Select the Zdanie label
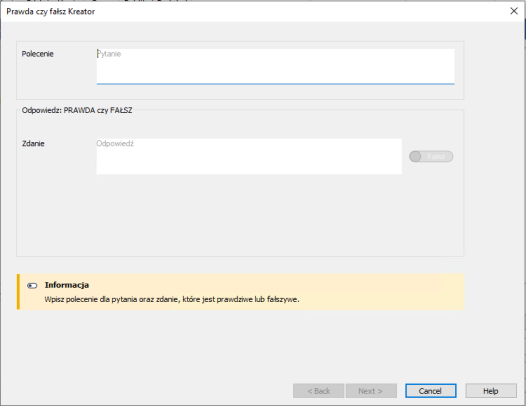 click(x=33, y=144)
